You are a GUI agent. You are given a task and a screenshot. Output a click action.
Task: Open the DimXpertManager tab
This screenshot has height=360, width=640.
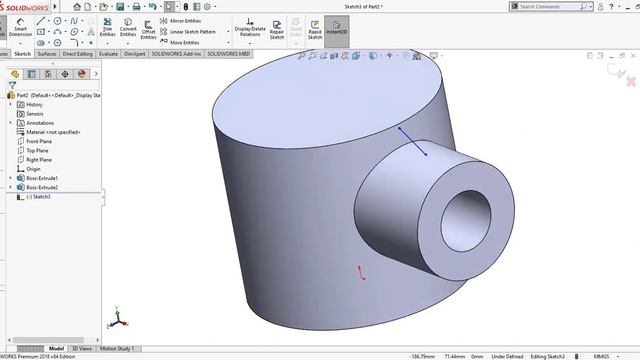tap(65, 74)
